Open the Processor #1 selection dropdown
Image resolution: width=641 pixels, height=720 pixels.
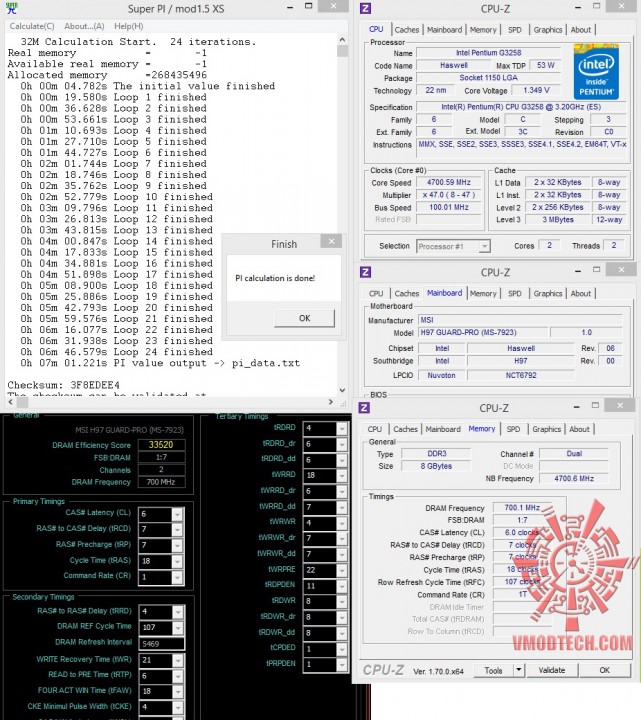(x=484, y=247)
